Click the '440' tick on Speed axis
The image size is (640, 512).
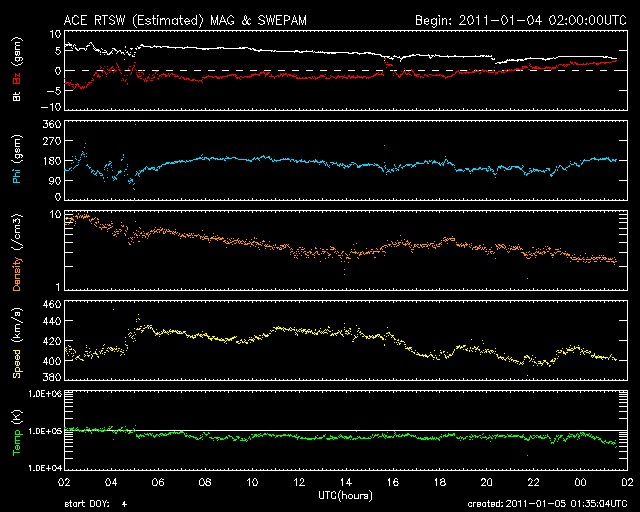pos(52,321)
